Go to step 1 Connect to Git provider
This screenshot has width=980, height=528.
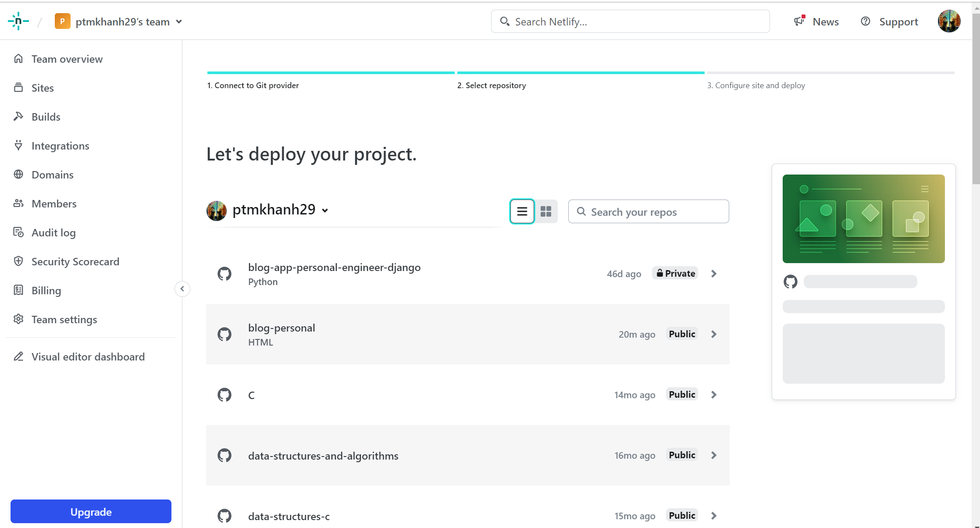[x=253, y=85]
